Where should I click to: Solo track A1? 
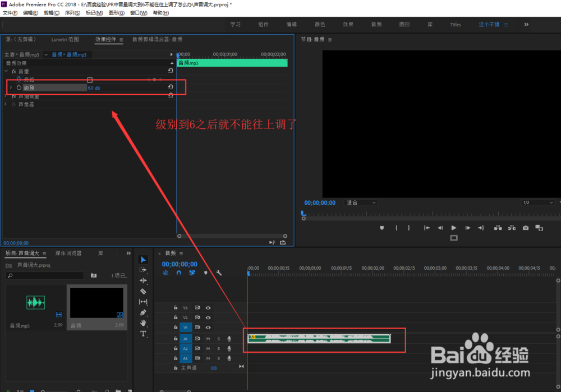click(x=219, y=339)
